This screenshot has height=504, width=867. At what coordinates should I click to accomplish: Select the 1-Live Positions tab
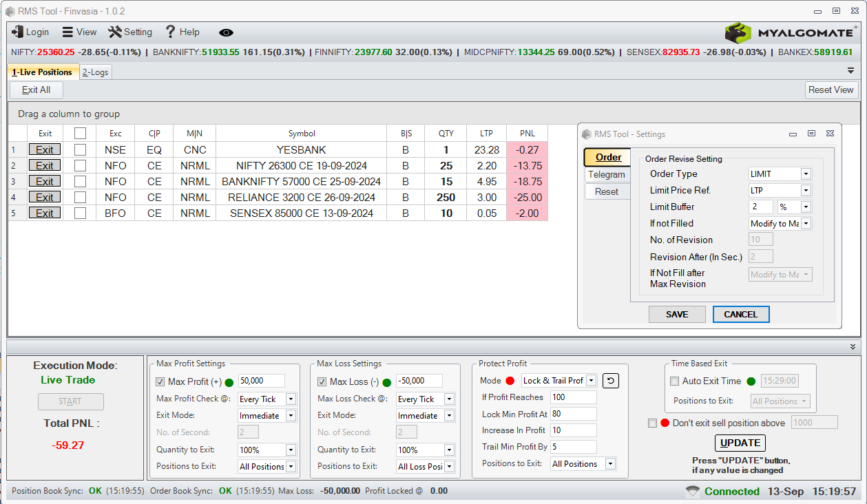click(43, 72)
